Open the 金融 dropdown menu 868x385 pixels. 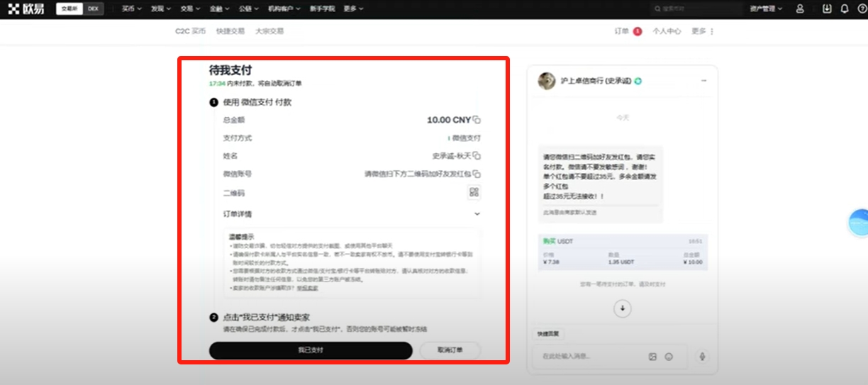pyautogui.click(x=221, y=9)
